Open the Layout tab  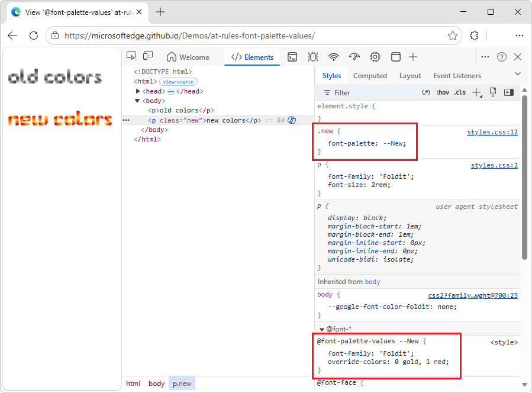tap(410, 76)
